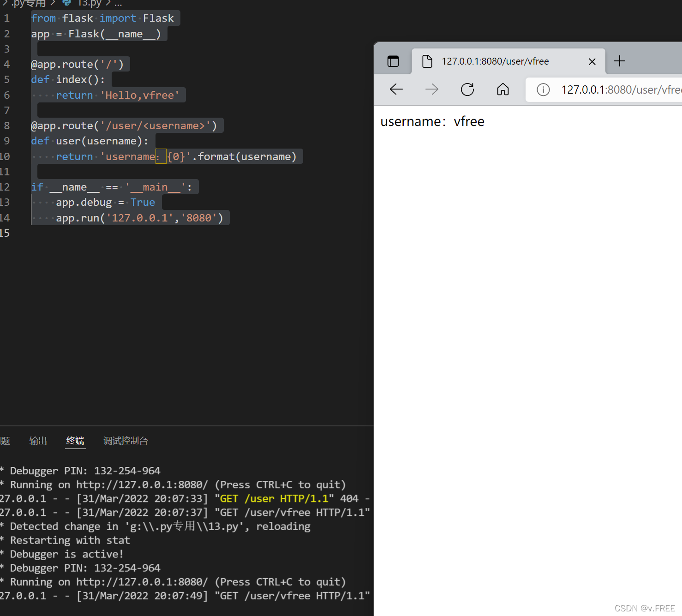
Task: Click the @app.route('/') decorator line
Action: [78, 64]
